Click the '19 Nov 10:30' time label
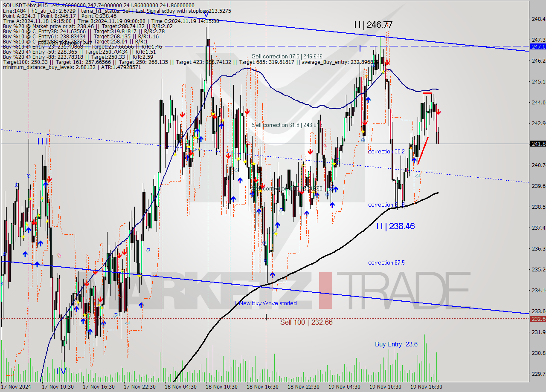This screenshot has height=392, width=546. [385, 386]
